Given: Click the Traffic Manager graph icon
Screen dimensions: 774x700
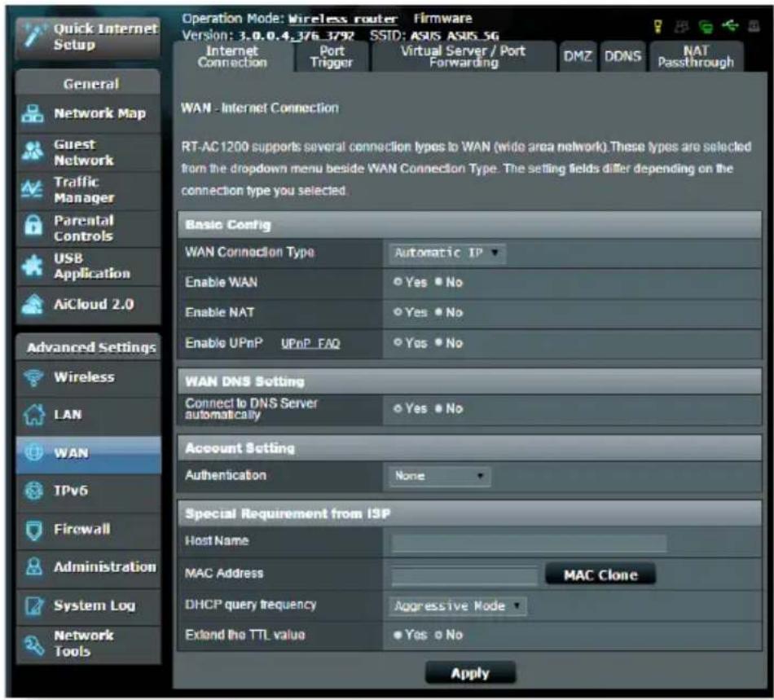Looking at the screenshot, I should click(x=33, y=189).
